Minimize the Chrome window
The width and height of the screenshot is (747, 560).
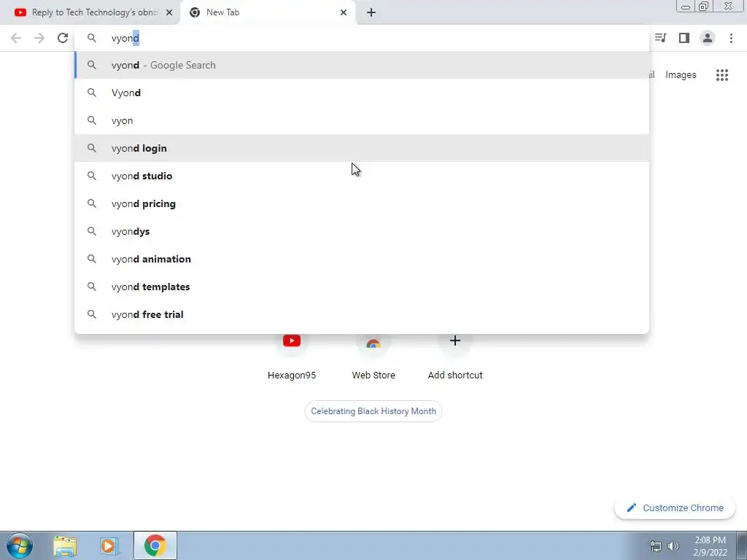tap(686, 6)
